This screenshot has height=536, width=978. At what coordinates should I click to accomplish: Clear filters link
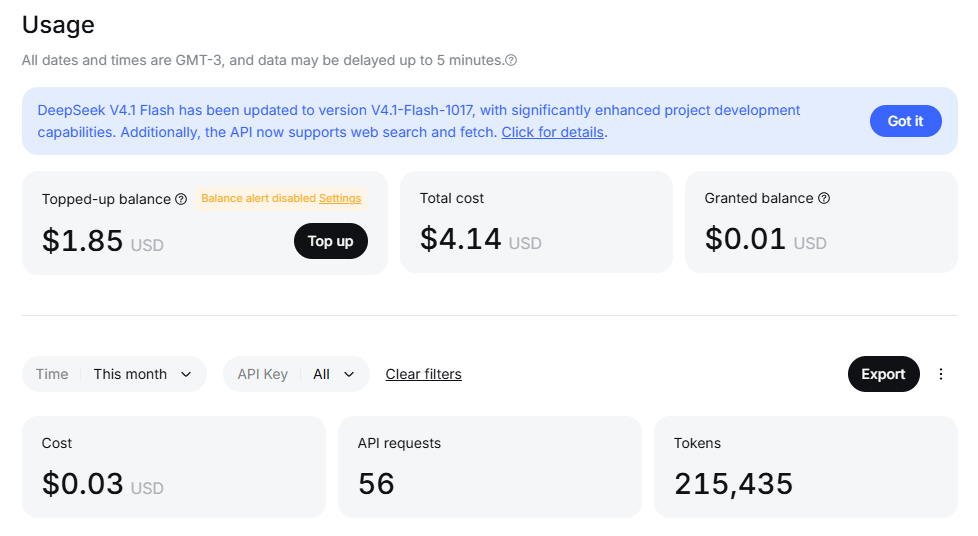click(424, 374)
